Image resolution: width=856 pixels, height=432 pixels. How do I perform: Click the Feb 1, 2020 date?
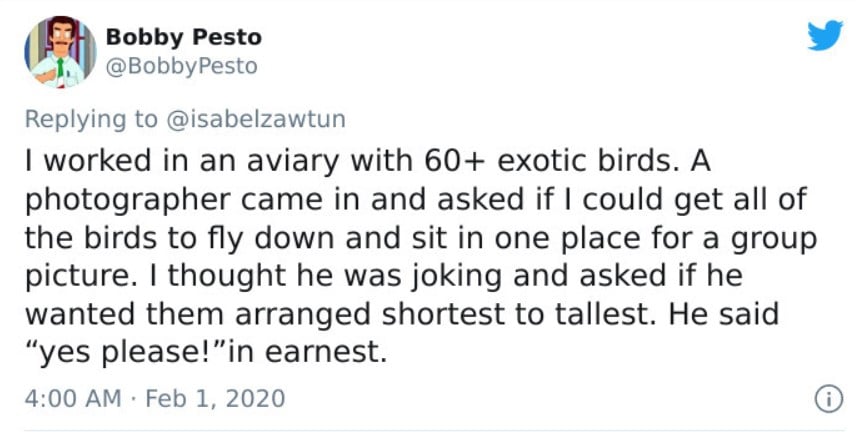(x=215, y=398)
